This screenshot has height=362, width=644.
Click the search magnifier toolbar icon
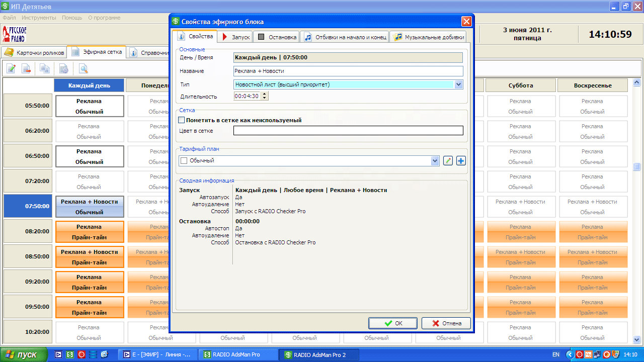[83, 69]
